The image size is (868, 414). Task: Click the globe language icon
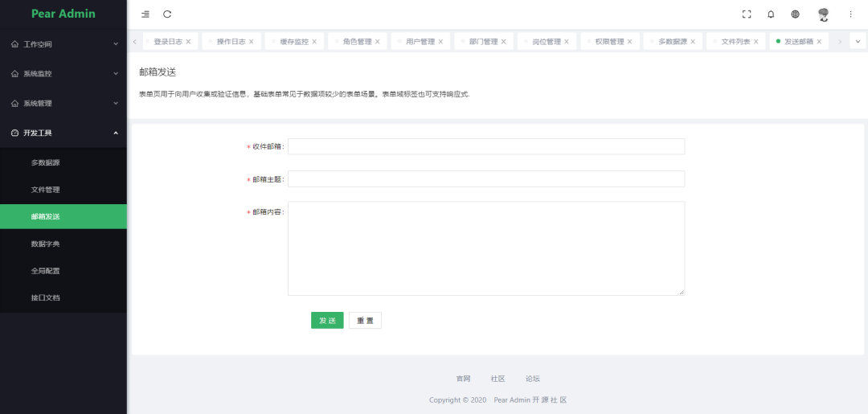[x=795, y=14]
